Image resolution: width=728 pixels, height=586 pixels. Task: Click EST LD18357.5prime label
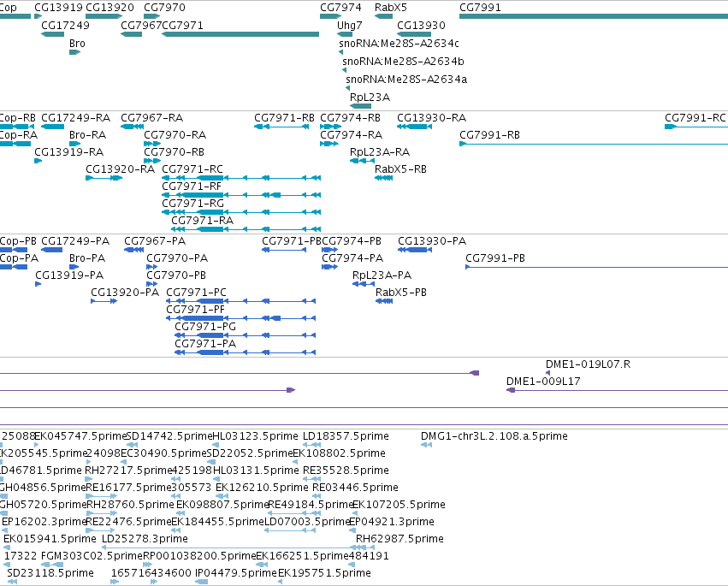pos(346,436)
